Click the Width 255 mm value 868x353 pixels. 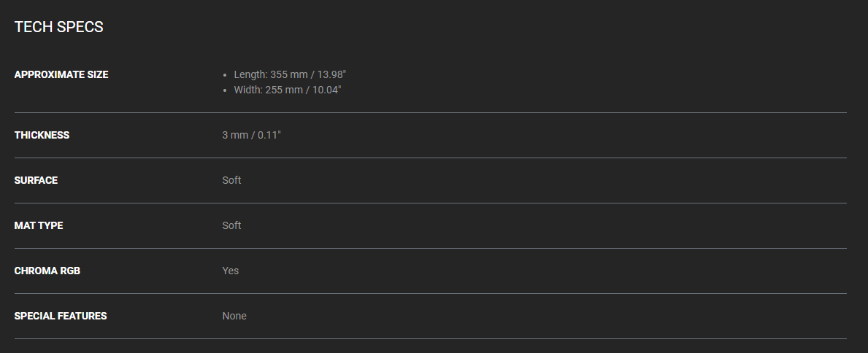click(x=288, y=90)
